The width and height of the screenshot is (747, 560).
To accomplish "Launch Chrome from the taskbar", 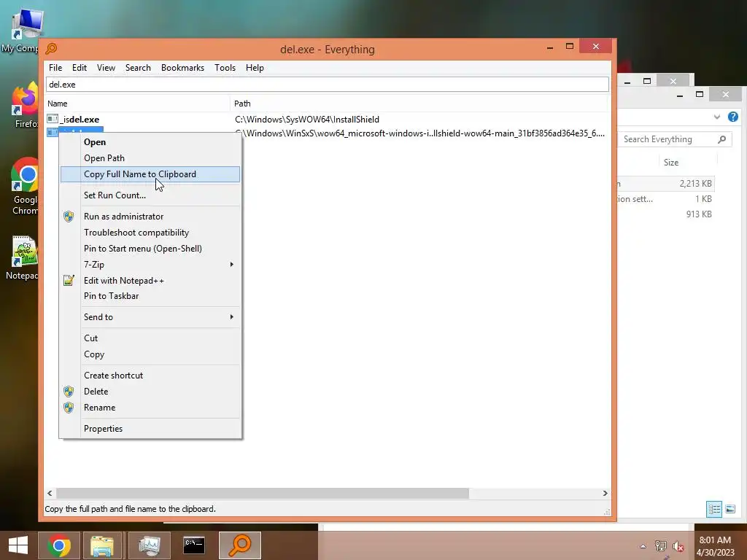I will coord(59,545).
